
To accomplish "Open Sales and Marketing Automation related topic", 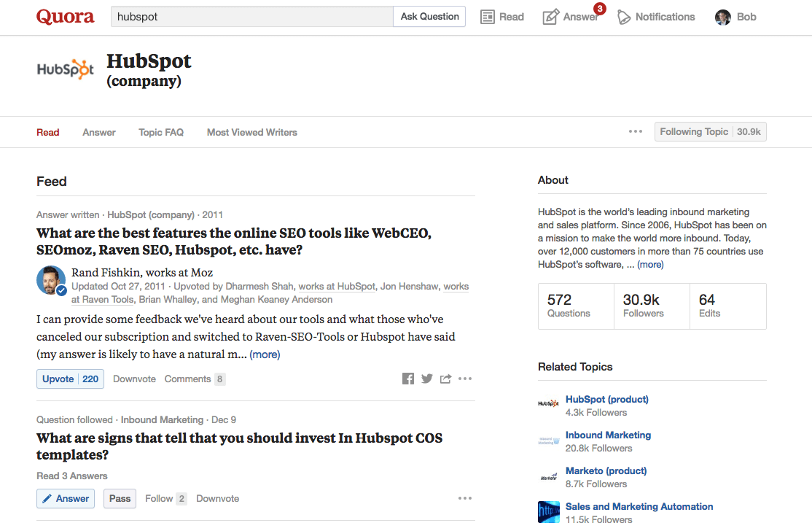I will click(x=639, y=506).
